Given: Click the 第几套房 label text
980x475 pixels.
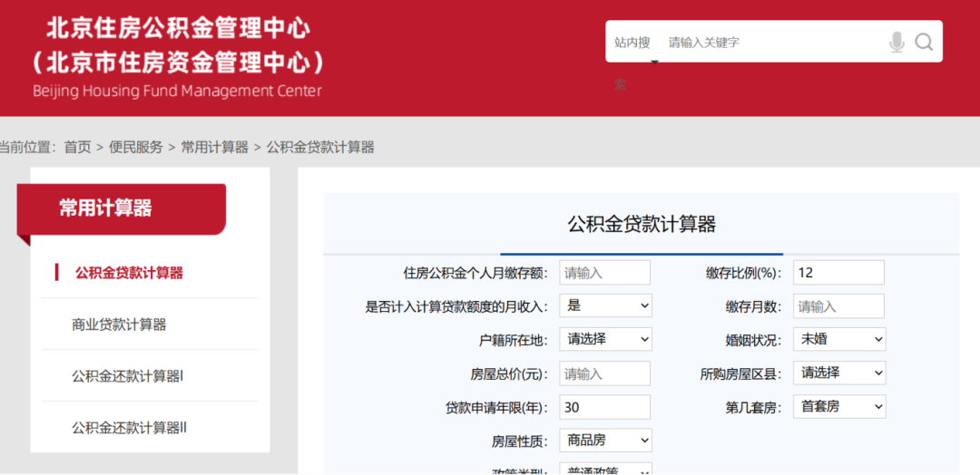Looking at the screenshot, I should coord(753,408).
